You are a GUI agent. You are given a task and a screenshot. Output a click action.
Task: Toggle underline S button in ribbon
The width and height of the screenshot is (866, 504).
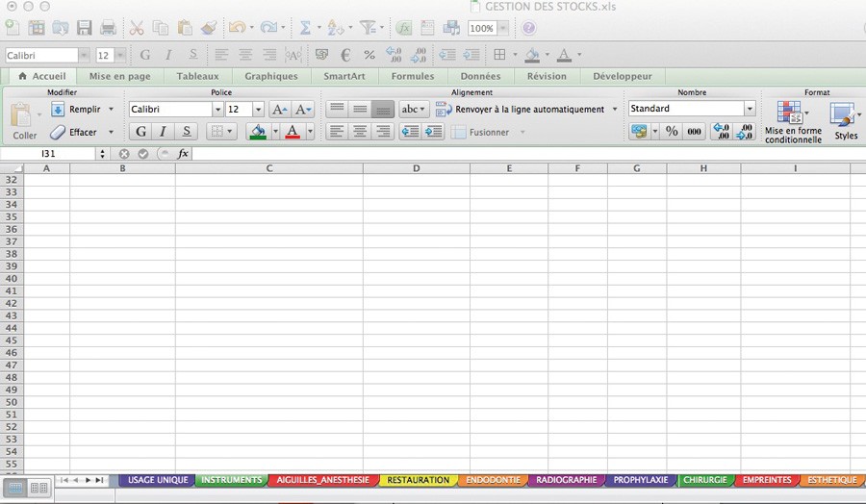[186, 132]
